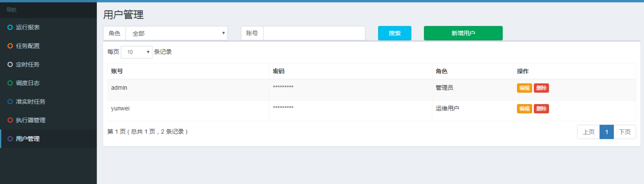Viewport: 644px width, 184px height.
Task: Open the 调度日志 menu item
Action: tap(28, 83)
